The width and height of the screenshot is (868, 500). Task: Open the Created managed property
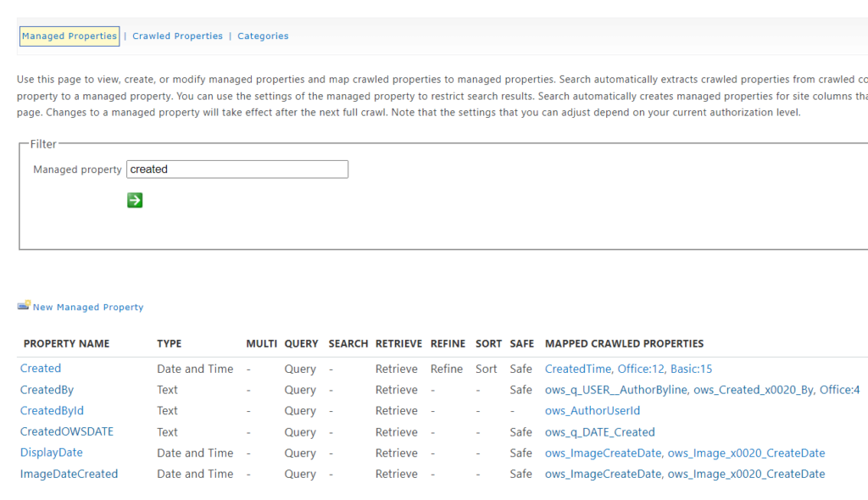tap(41, 368)
